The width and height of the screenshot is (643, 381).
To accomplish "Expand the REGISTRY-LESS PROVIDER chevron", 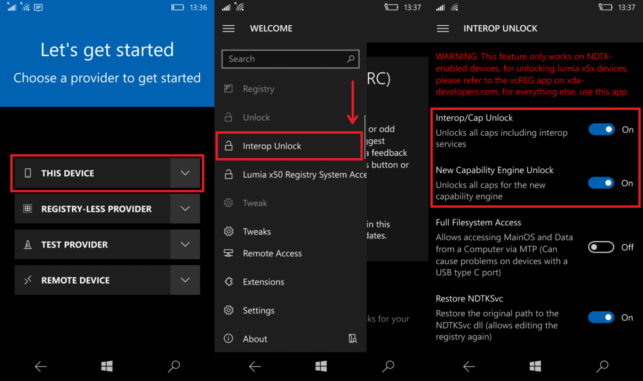I will (185, 209).
